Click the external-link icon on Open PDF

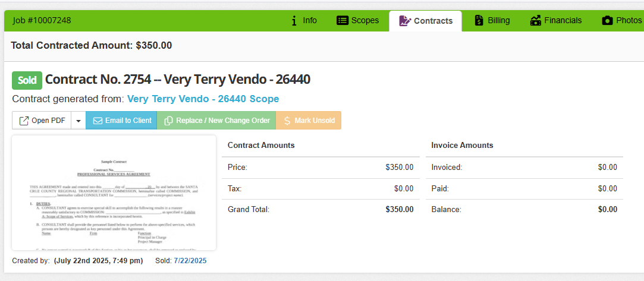click(x=24, y=121)
